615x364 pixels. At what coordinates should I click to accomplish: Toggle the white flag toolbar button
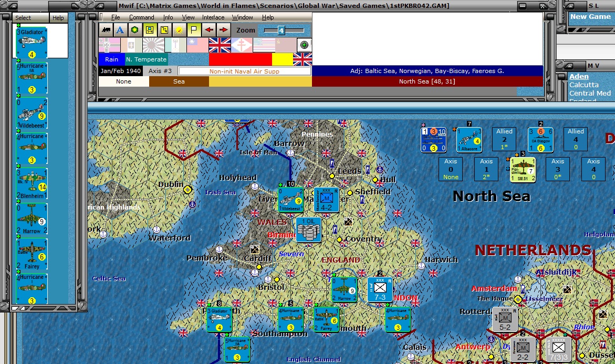tap(194, 30)
